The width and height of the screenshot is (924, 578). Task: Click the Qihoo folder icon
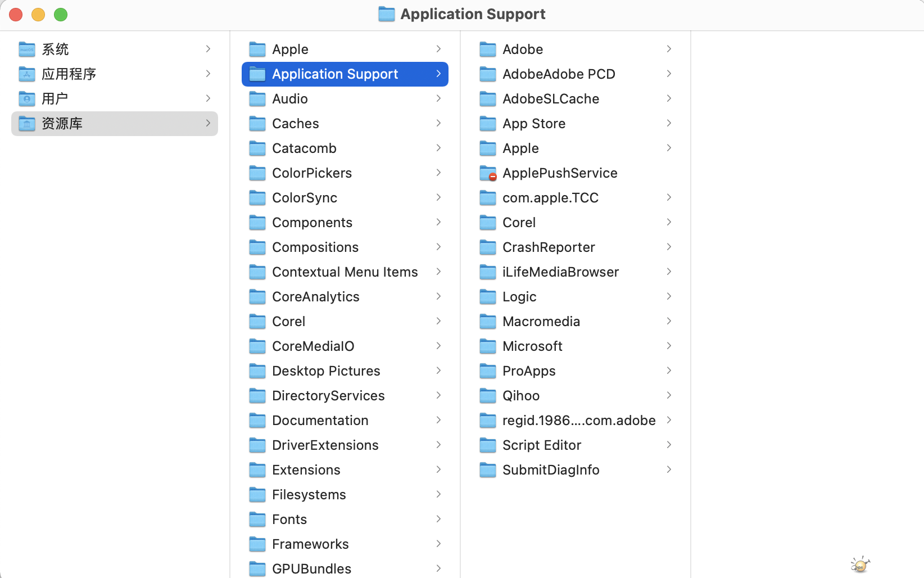click(488, 396)
